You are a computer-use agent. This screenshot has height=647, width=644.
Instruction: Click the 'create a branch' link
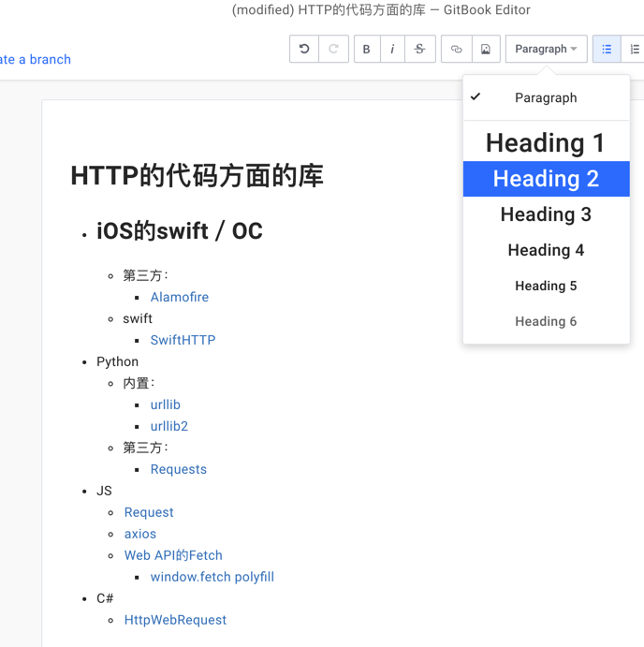coord(35,59)
